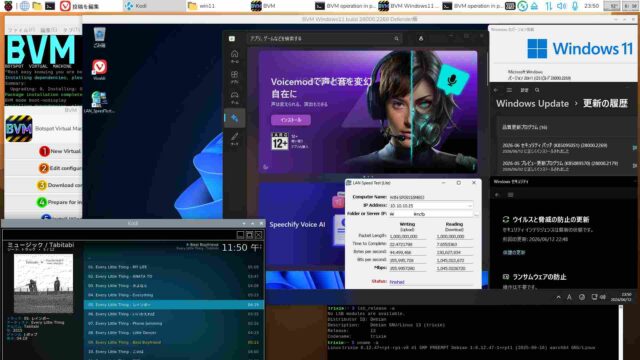This screenshot has width=640, height=360.
Task: Click the browse button beside Folder field
Action: click(476, 214)
